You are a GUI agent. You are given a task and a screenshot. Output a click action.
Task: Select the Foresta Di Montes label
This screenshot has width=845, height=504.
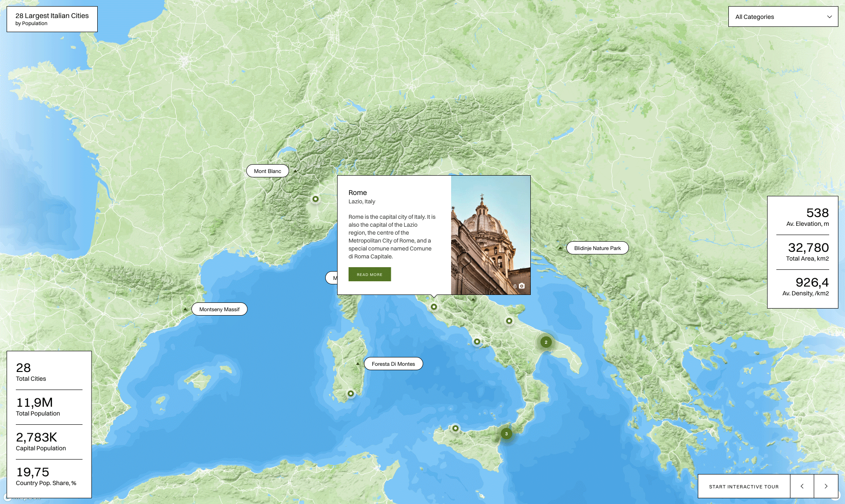(x=393, y=364)
